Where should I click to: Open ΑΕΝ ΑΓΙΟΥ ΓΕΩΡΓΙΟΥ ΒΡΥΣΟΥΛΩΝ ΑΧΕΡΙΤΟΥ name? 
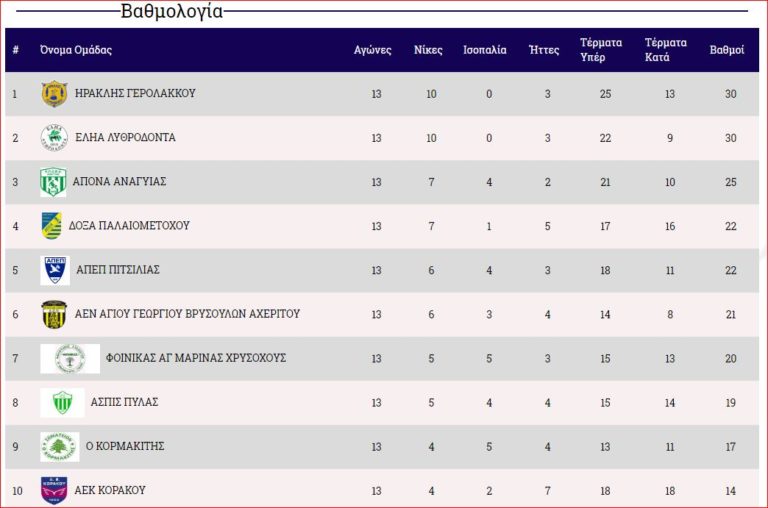click(187, 314)
